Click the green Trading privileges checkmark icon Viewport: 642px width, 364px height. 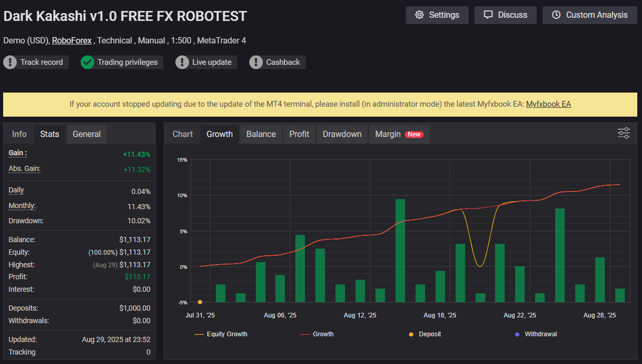click(x=87, y=62)
